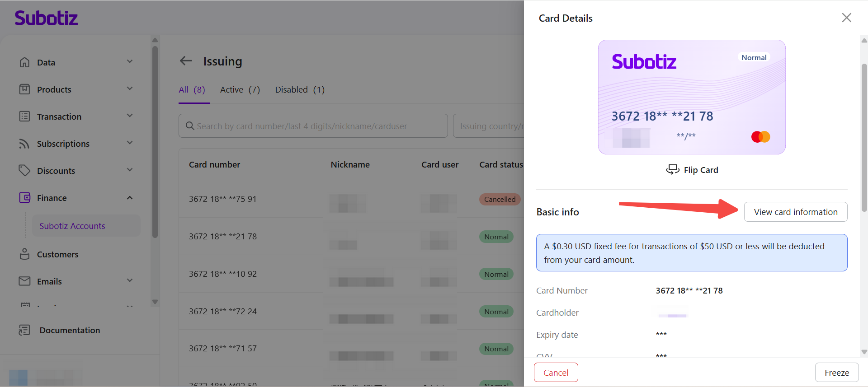Select card 3672 18** **21 78 in the table
This screenshot has height=387, width=868.
(x=351, y=237)
